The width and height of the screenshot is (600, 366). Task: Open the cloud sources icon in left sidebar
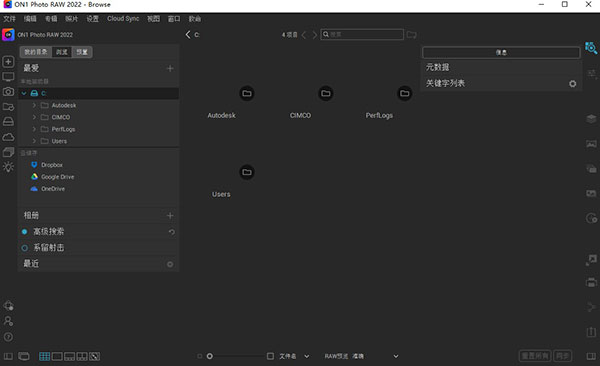pos(8,137)
